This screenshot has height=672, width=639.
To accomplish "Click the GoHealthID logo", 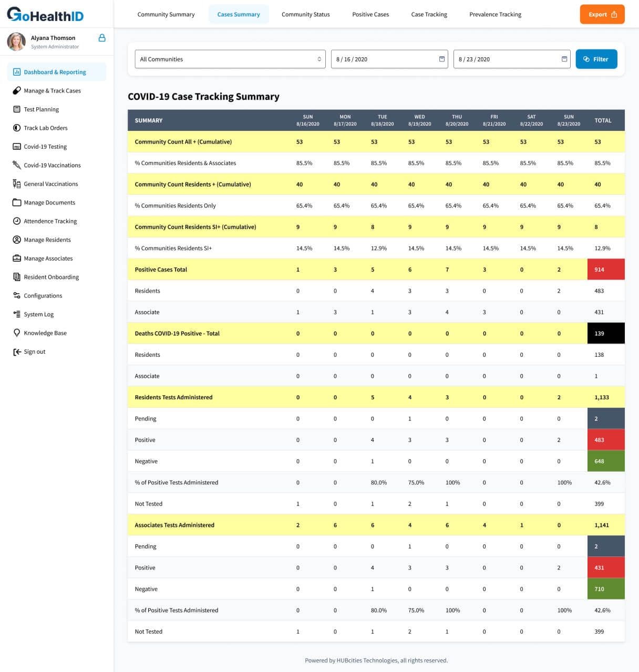I will pos(45,14).
